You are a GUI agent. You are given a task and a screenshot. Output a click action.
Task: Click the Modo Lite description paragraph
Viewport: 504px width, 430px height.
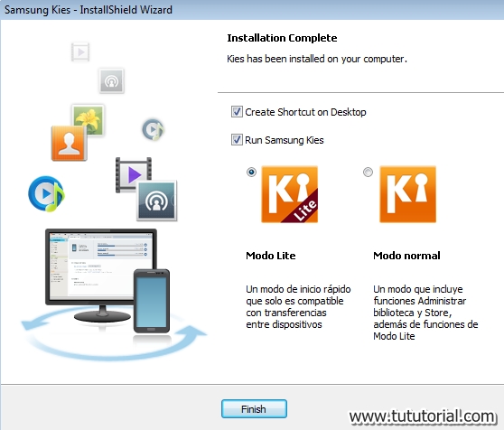298,306
